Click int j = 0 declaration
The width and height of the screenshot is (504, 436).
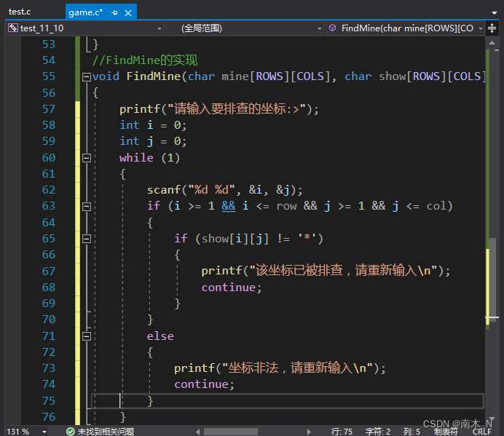coord(153,141)
